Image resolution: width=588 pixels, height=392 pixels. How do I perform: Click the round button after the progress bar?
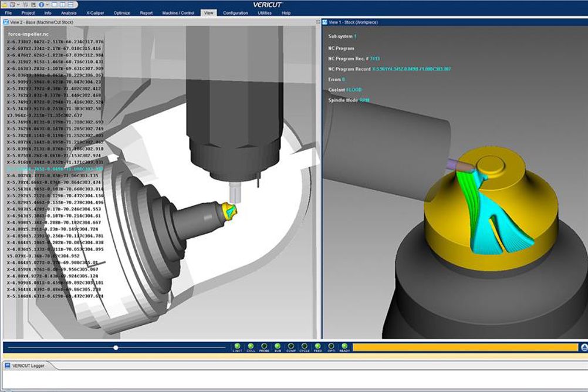(584, 348)
